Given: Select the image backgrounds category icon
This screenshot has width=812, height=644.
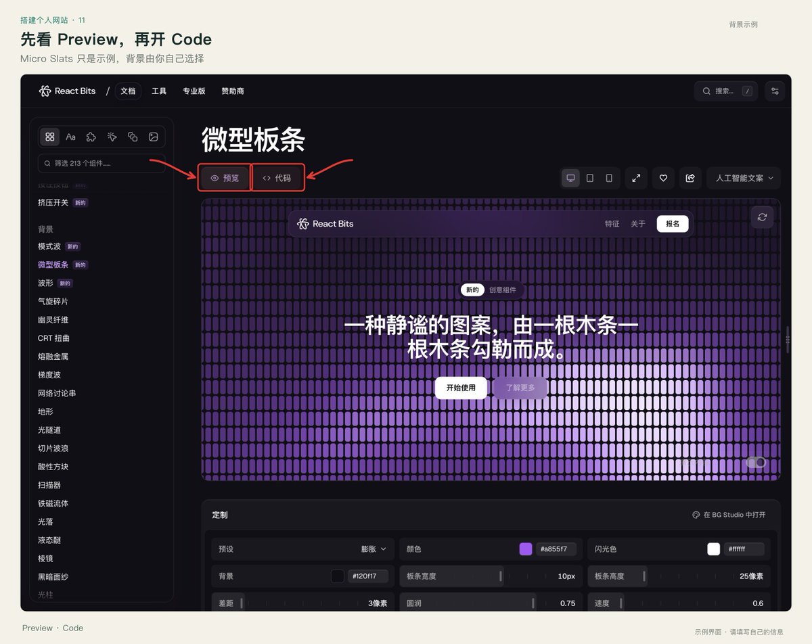Looking at the screenshot, I should tap(154, 137).
